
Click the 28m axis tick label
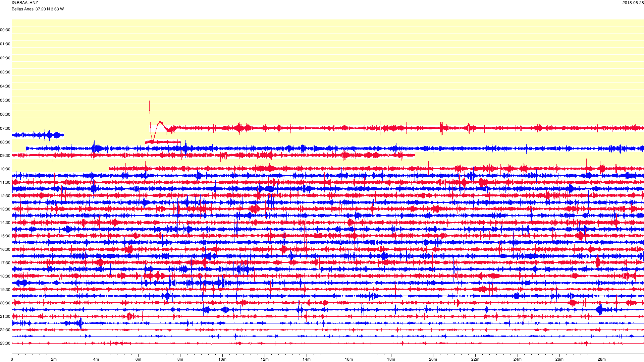pyautogui.click(x=602, y=359)
